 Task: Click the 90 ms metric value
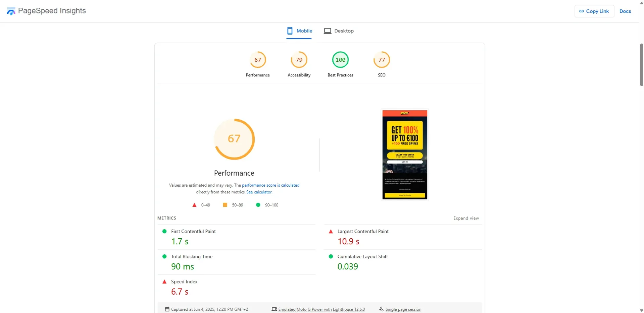pyautogui.click(x=183, y=266)
